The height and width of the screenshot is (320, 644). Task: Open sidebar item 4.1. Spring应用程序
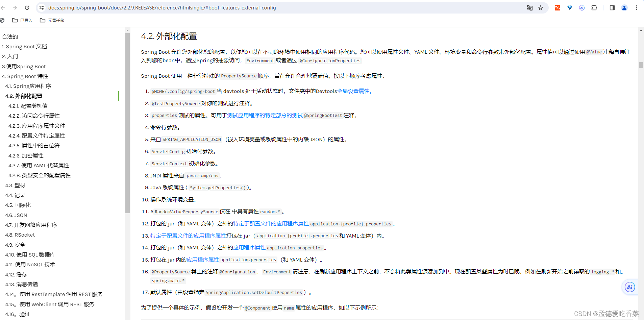click(28, 86)
